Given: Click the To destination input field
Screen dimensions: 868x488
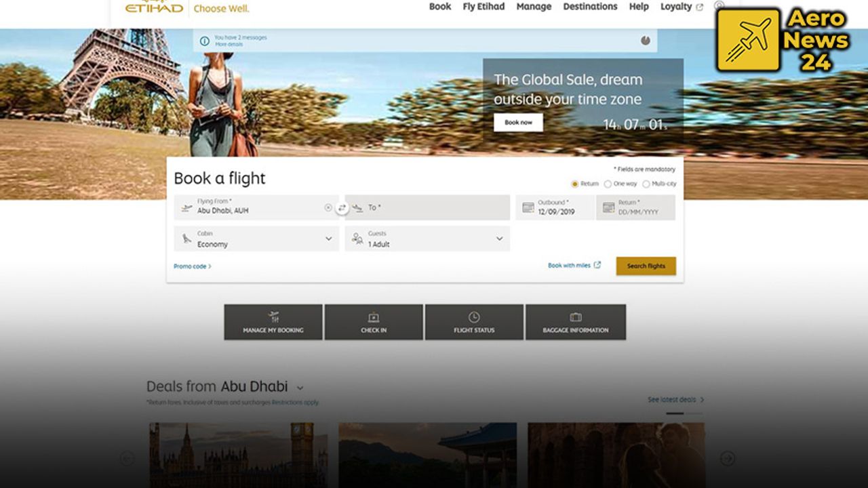Looking at the screenshot, I should point(427,207).
